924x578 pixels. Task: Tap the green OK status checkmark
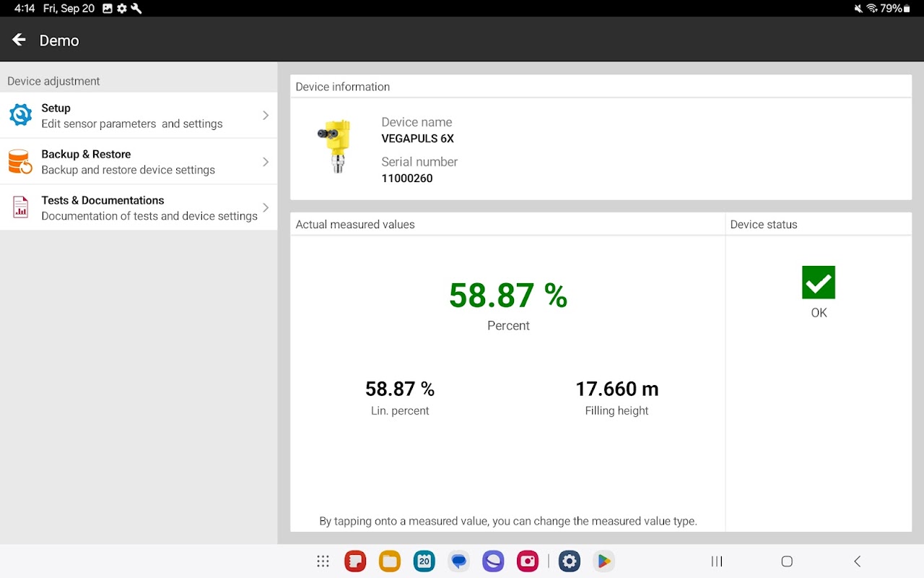818,282
